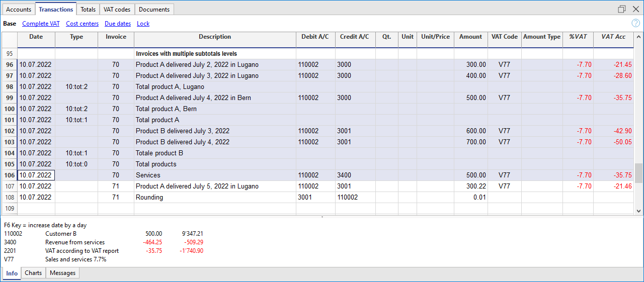Select the Transactions tab
Image resolution: width=644 pixels, height=282 pixels.
56,9
